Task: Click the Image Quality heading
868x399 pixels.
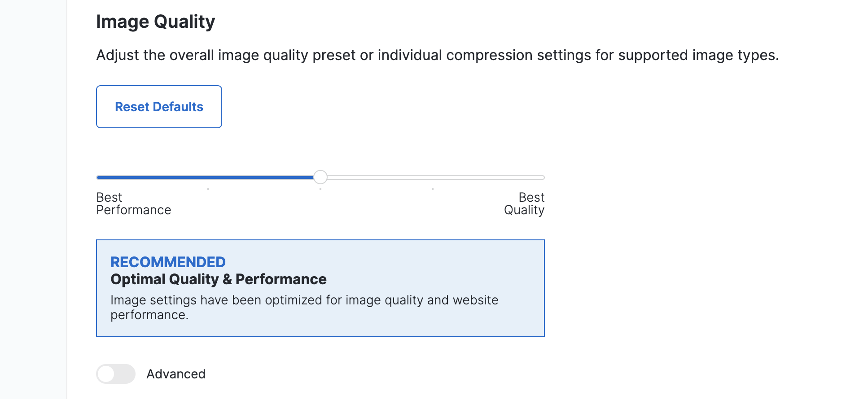Action: tap(155, 22)
